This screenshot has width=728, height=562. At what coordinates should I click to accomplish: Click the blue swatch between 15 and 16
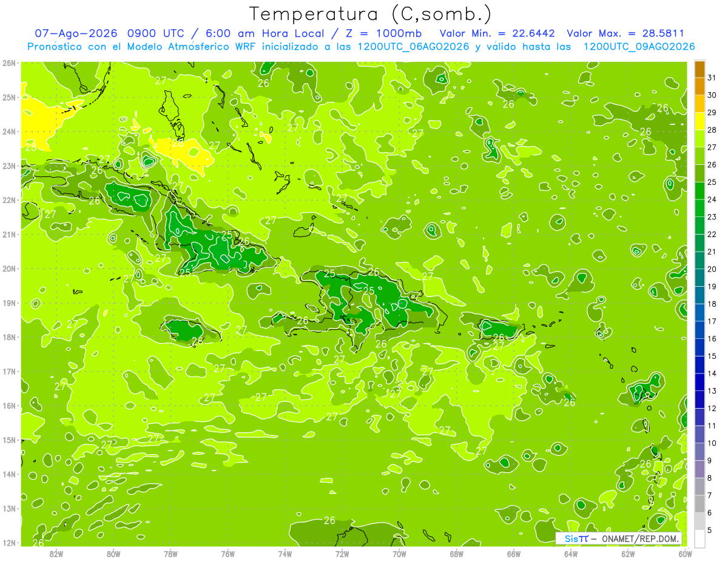699,347
